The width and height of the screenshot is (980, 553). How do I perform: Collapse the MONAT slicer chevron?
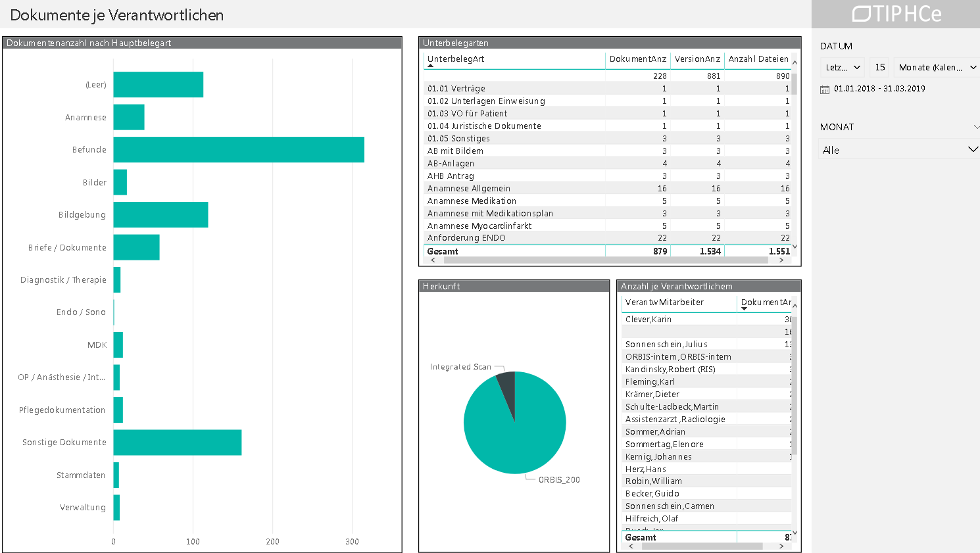coord(976,127)
